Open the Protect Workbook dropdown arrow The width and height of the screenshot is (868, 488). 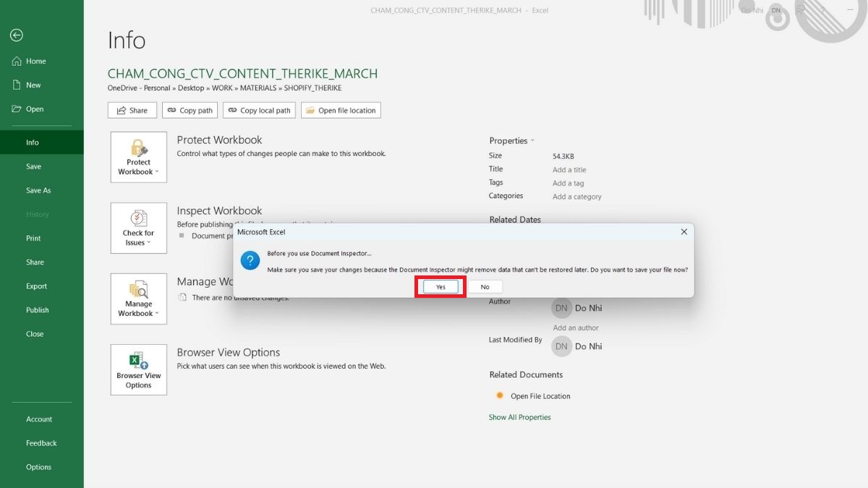[x=156, y=171]
